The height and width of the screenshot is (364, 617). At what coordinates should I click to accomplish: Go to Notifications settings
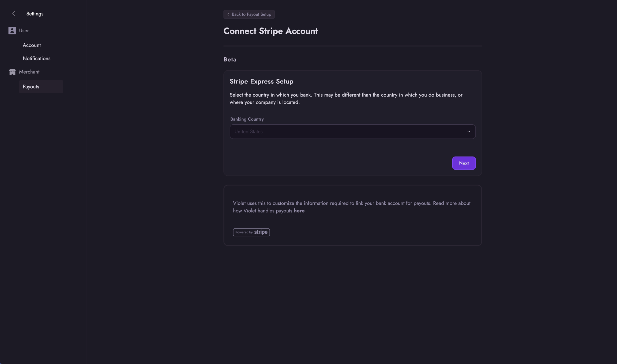pos(36,58)
